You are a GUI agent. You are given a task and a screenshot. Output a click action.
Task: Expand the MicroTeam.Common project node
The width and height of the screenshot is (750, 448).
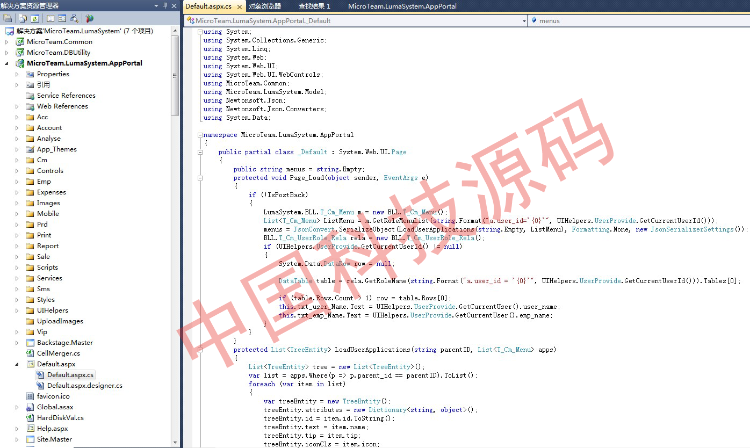coord(7,42)
